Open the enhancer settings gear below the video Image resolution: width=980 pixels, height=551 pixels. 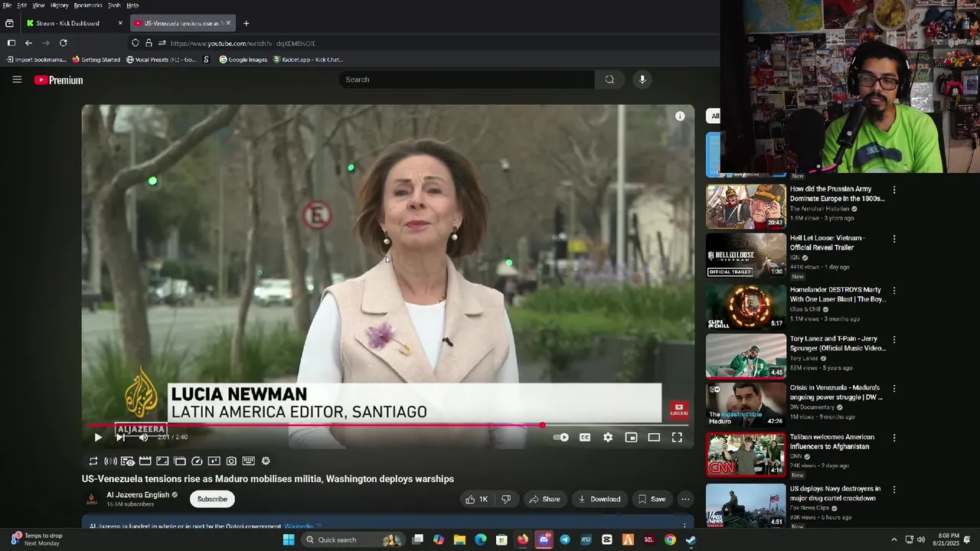pos(266,461)
